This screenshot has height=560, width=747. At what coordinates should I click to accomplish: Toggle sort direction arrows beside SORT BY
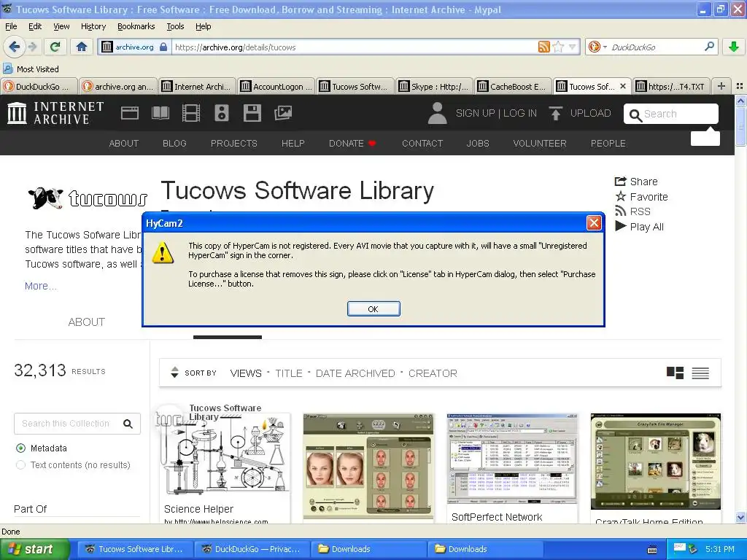coord(175,373)
